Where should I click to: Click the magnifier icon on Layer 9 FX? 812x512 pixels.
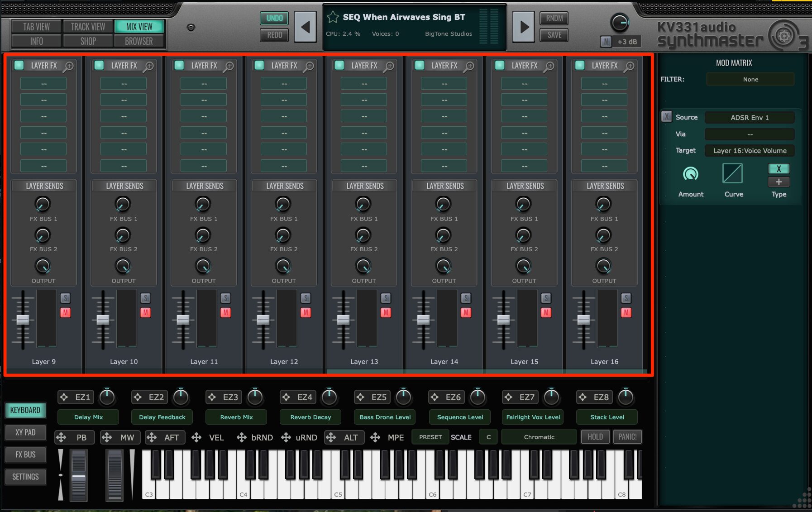pos(69,66)
